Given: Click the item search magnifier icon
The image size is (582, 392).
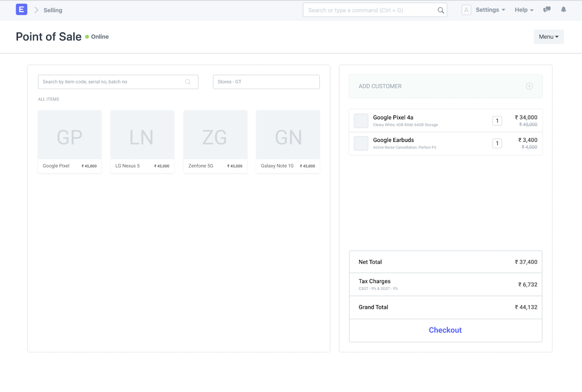Looking at the screenshot, I should (x=188, y=82).
